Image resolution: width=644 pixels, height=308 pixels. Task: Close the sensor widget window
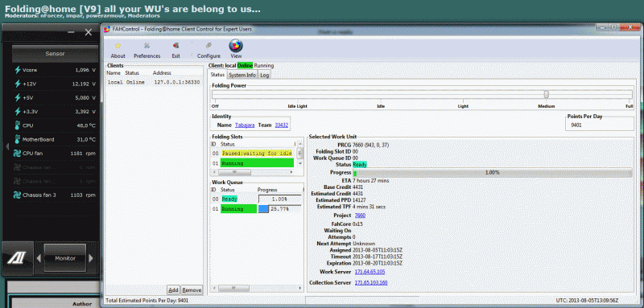(89, 32)
